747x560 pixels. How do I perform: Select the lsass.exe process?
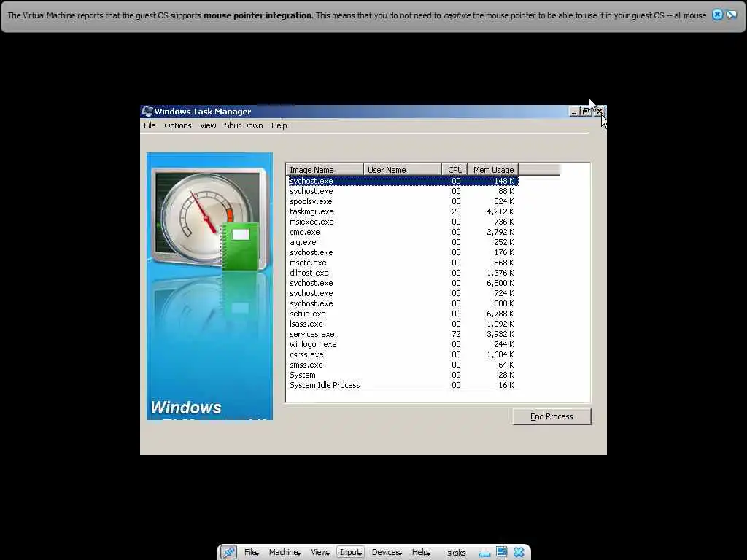point(403,324)
